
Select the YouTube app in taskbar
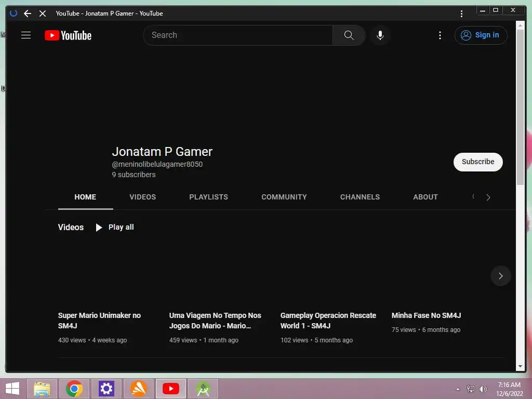pyautogui.click(x=171, y=389)
